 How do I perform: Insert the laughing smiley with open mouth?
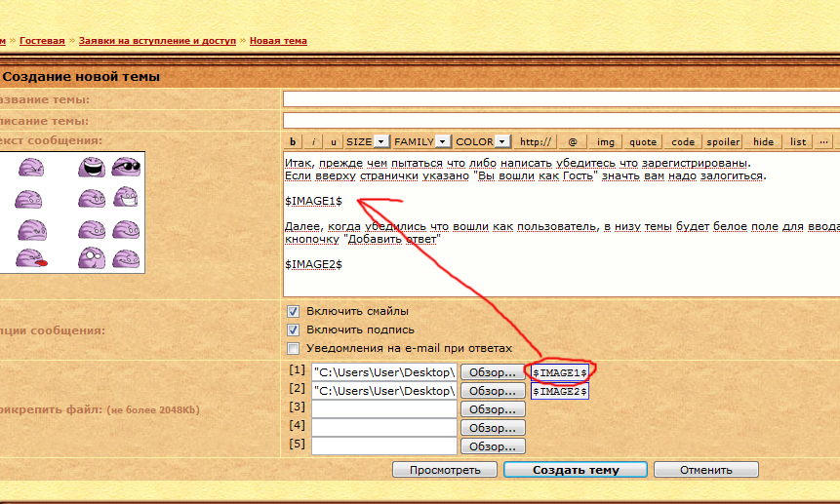tap(94, 169)
